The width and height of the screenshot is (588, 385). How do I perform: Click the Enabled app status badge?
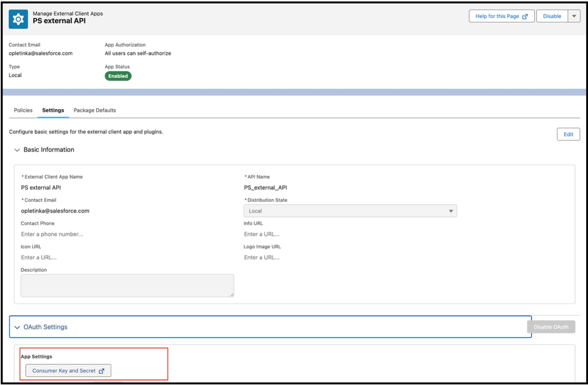pos(118,76)
